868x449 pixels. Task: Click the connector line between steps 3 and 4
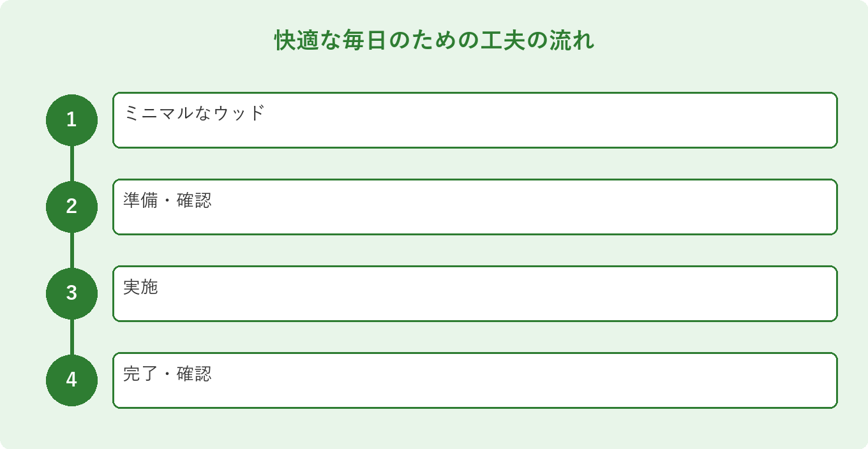(71, 337)
